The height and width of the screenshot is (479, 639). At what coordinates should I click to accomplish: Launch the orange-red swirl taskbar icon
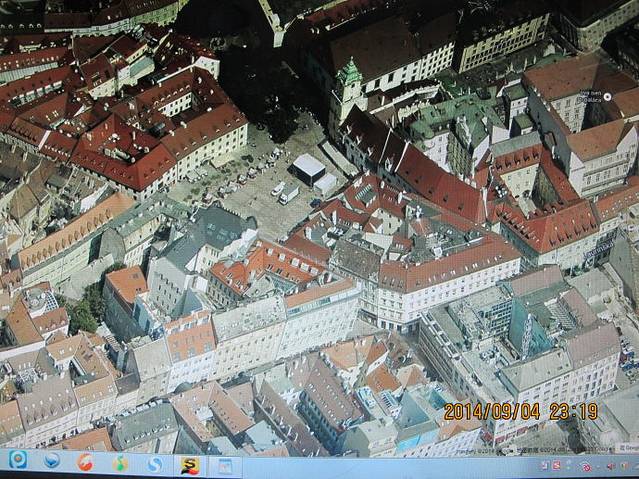pyautogui.click(x=85, y=462)
